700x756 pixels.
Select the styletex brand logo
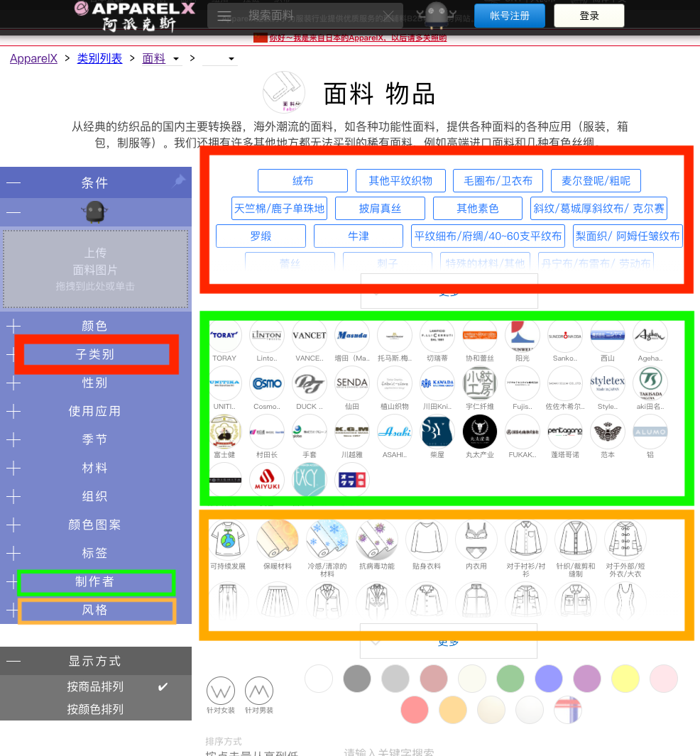coord(608,384)
